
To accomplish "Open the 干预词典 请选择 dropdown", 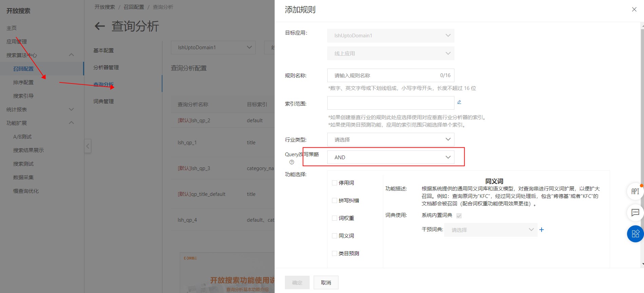I will 491,230.
